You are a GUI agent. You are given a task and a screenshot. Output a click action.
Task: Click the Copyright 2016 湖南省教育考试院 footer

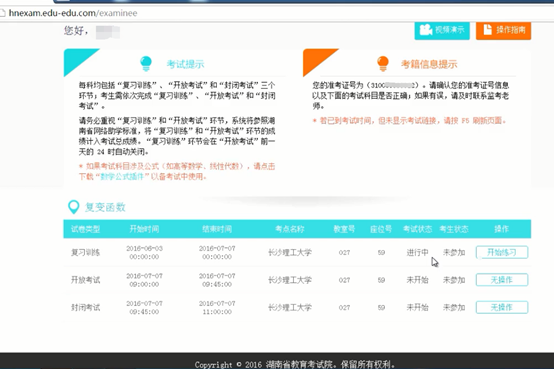click(295, 364)
